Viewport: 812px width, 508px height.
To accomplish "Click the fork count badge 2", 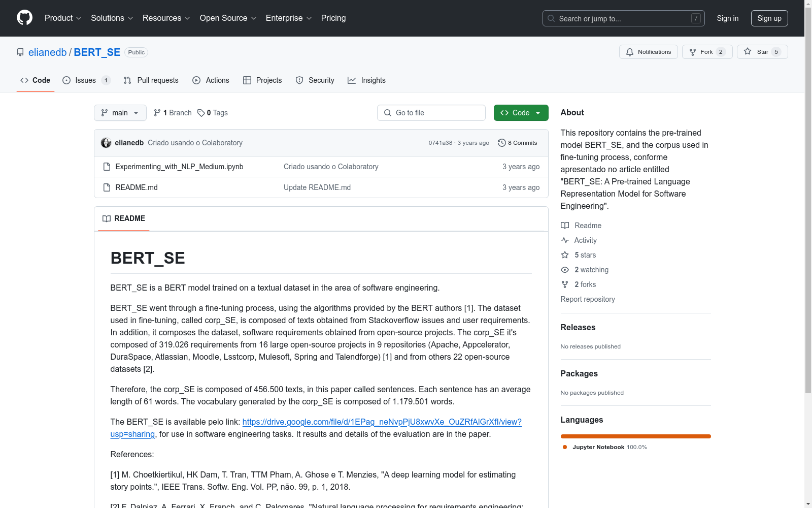I will tap(721, 52).
